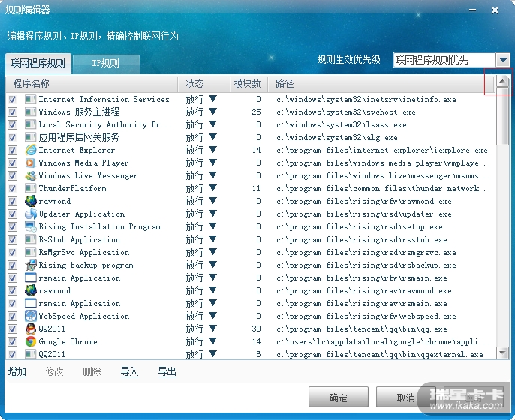Click the QQ2011 penguin icon for qq.exe
This screenshot has width=515, height=420.
pos(31,328)
